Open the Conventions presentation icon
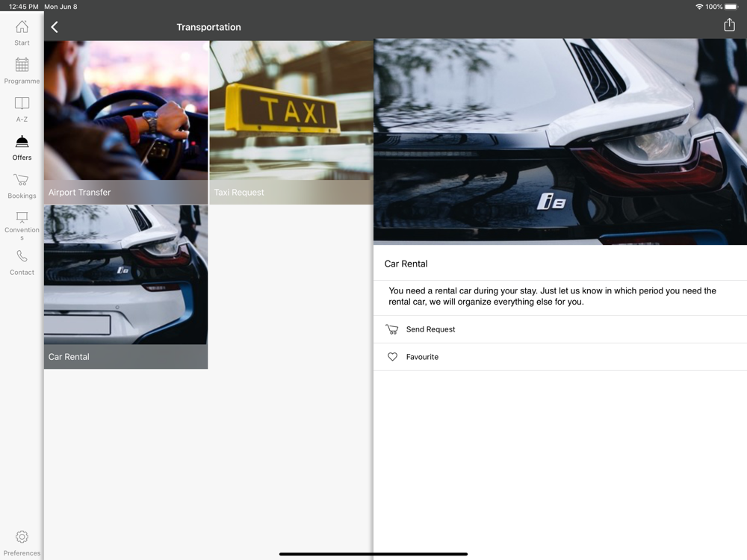Image resolution: width=747 pixels, height=560 pixels. click(22, 217)
